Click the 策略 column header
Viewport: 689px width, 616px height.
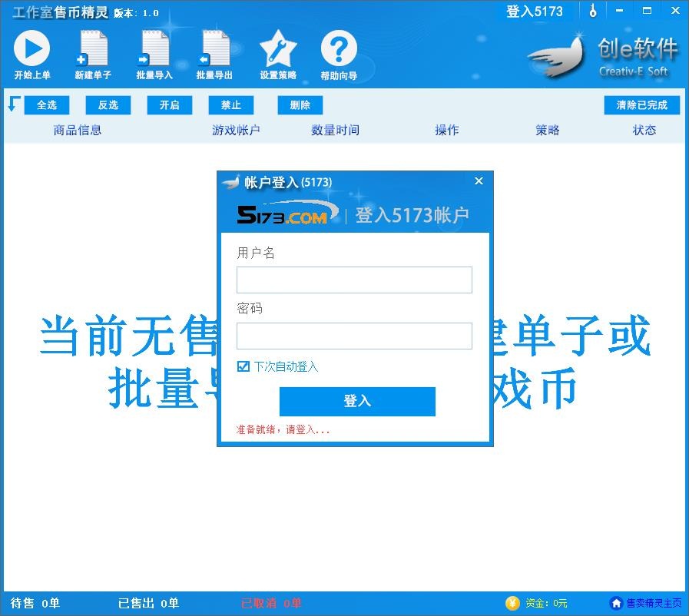tap(547, 130)
